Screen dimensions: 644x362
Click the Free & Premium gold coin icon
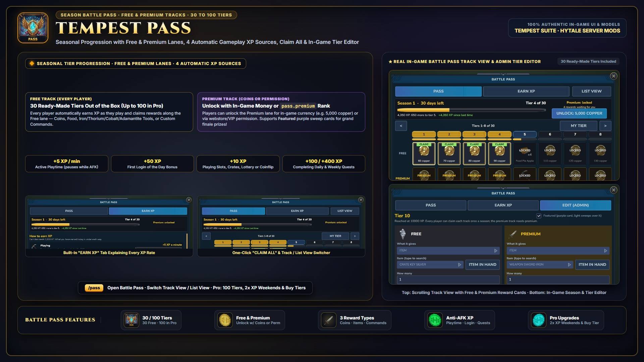point(225,320)
